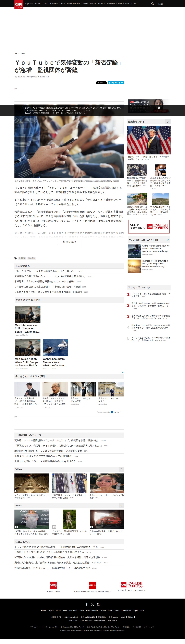185x644 pixels.
Task: Click the camera icon on the フェラーリ photo
Action: pos(92,527)
